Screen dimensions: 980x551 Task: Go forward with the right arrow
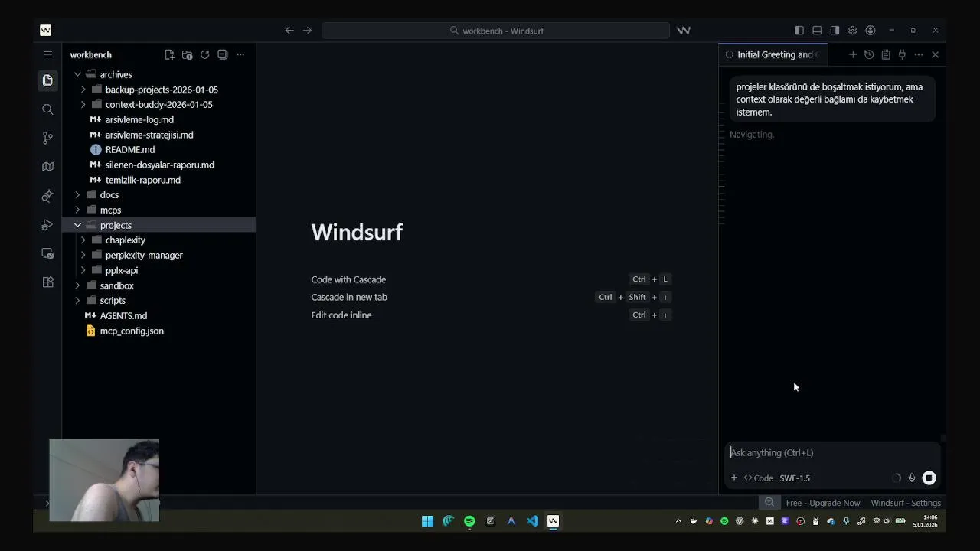click(307, 31)
